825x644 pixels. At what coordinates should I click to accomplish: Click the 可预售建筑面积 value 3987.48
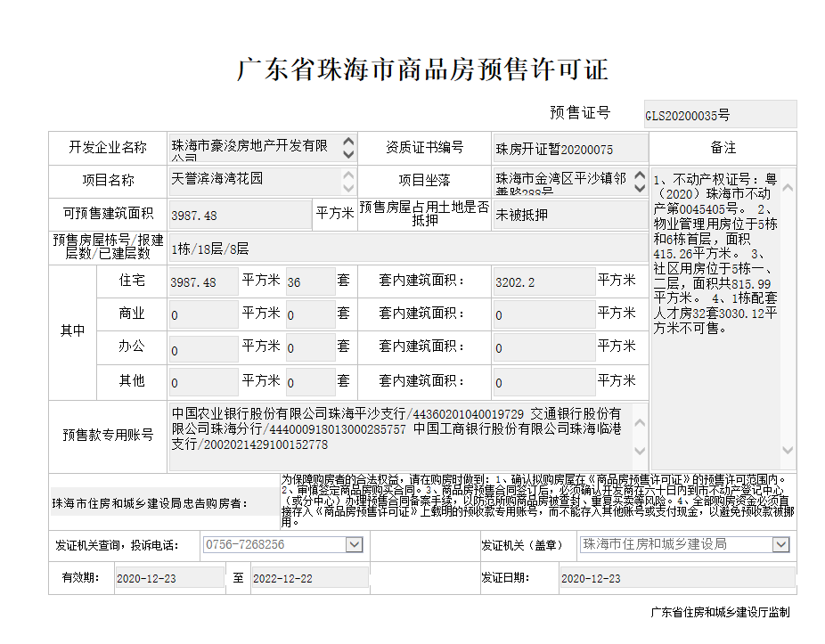pyautogui.click(x=239, y=215)
